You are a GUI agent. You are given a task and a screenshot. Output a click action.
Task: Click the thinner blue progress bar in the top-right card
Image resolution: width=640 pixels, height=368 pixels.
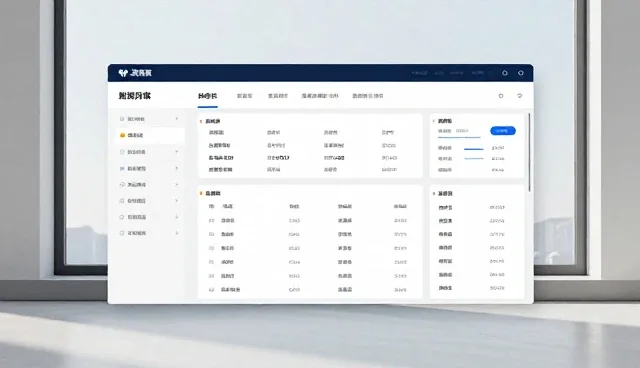point(473,159)
